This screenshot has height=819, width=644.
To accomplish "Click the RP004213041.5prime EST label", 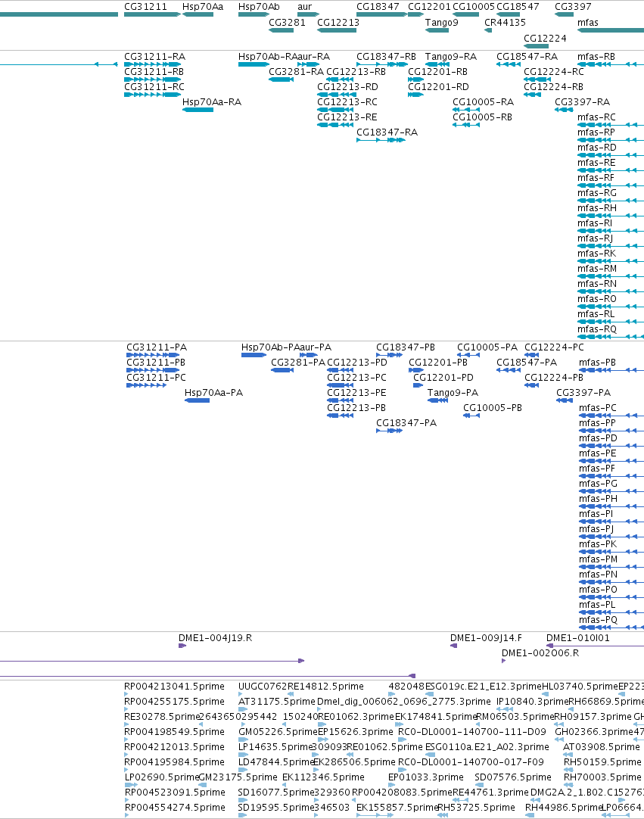I will (175, 687).
